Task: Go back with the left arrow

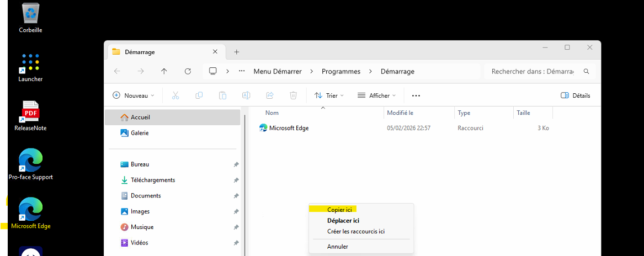Action: pos(117,71)
